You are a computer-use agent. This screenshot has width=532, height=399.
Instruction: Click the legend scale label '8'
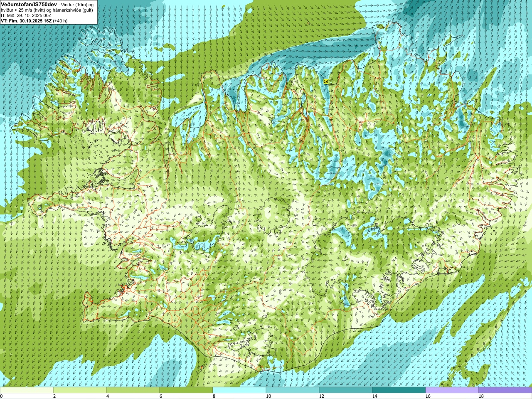[x=214, y=396]
